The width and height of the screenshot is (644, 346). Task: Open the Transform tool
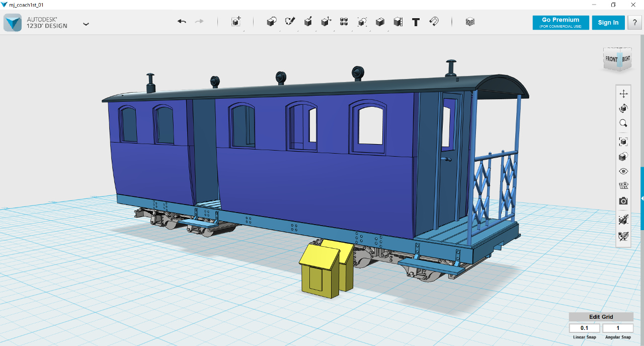coord(236,22)
